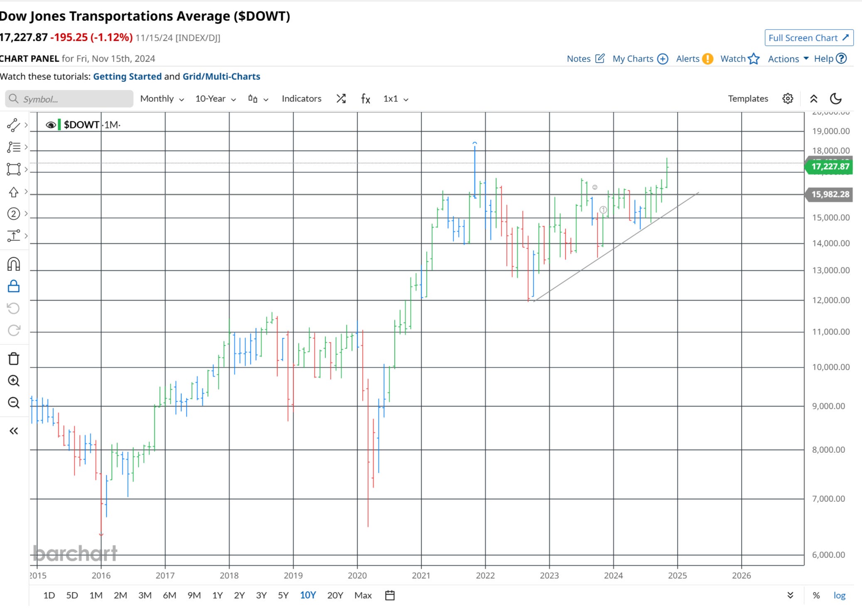862x616 pixels.
Task: Toggle log scale on price axis
Action: pyautogui.click(x=839, y=595)
